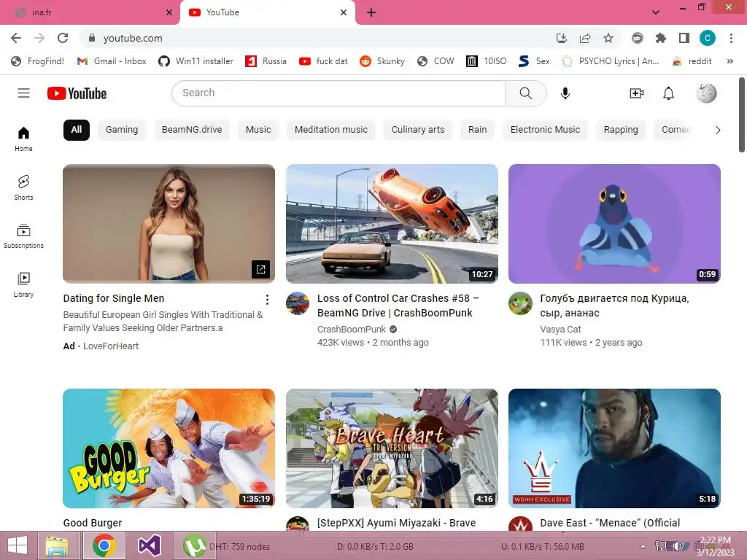Show hidden system tray icons
The height and width of the screenshot is (560, 747).
pyautogui.click(x=643, y=547)
